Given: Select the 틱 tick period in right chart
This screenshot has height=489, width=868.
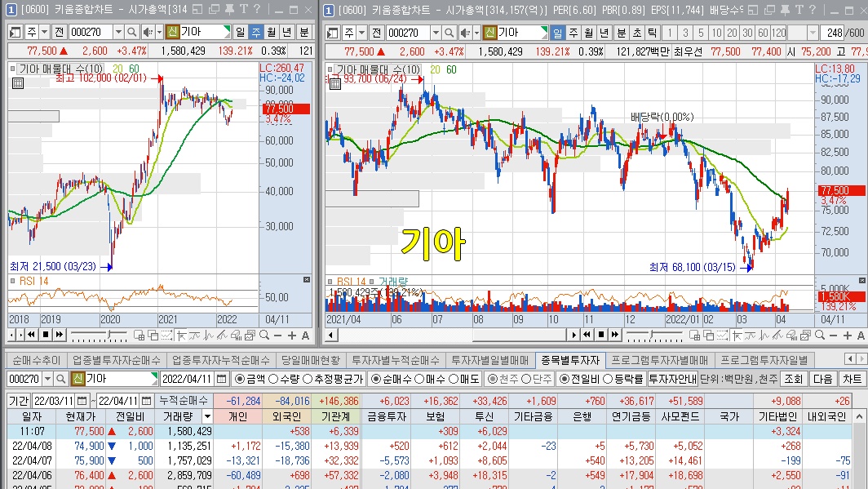Looking at the screenshot, I should [652, 33].
